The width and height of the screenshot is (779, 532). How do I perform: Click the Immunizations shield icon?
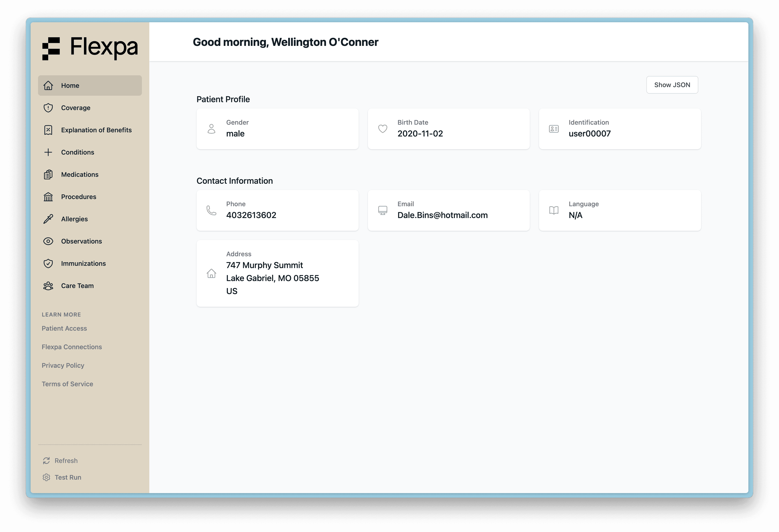tap(48, 263)
